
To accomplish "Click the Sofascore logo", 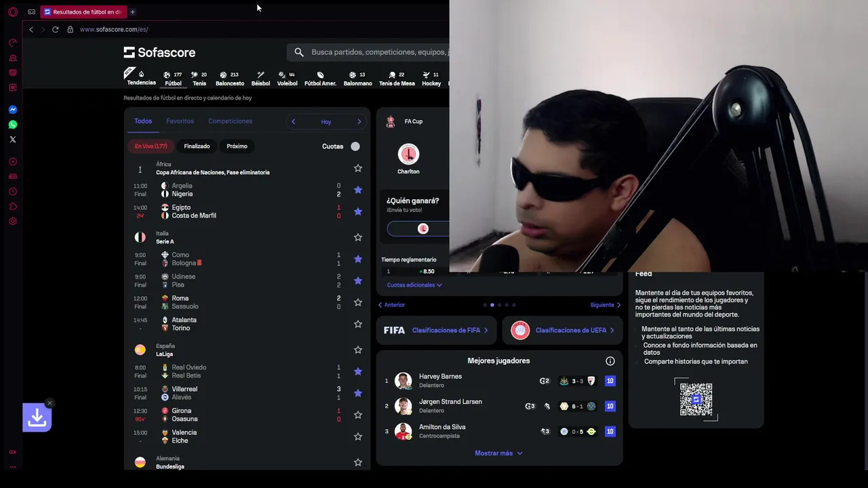I will coord(159,52).
